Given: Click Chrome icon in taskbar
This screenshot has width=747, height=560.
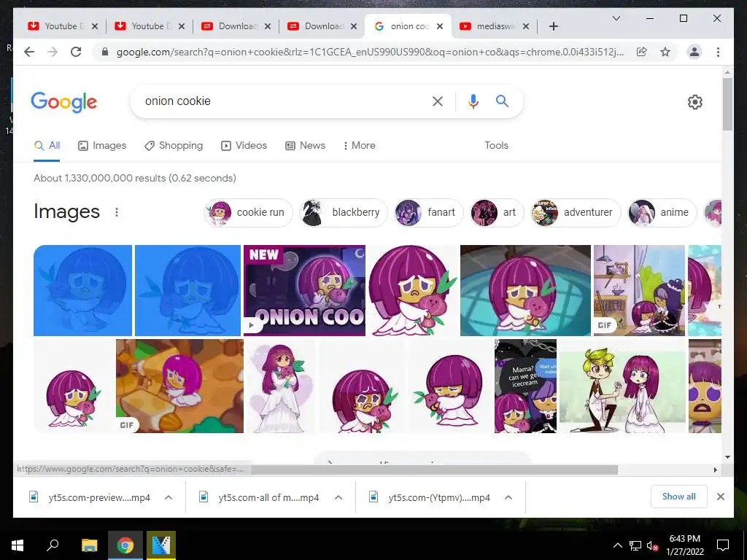Looking at the screenshot, I should tap(125, 545).
